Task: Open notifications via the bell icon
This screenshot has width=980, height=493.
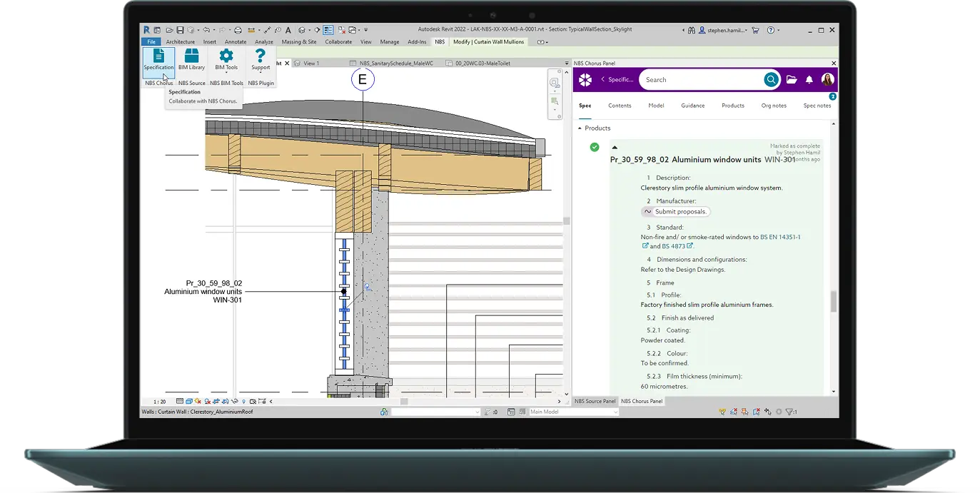Action: point(810,79)
